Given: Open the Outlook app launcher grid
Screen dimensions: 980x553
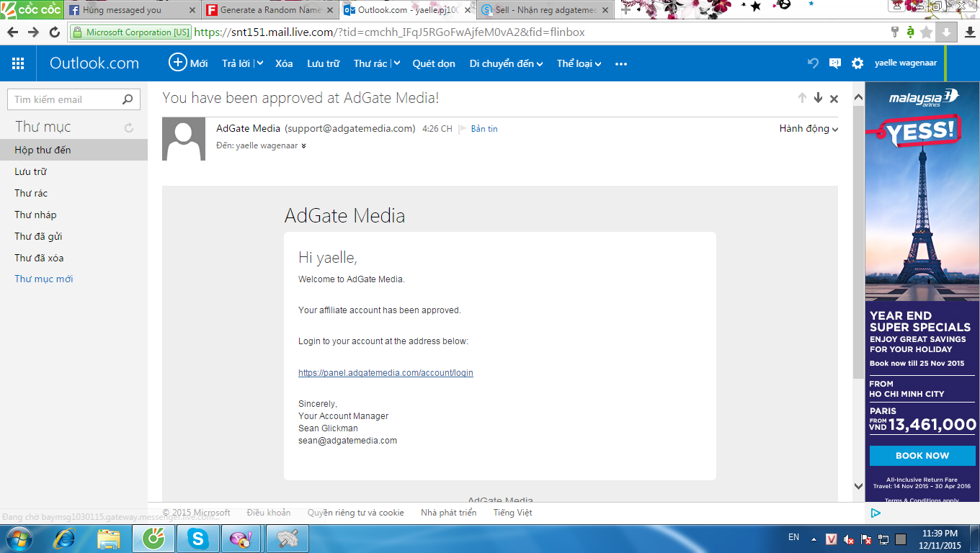Looking at the screenshot, I should tap(18, 63).
